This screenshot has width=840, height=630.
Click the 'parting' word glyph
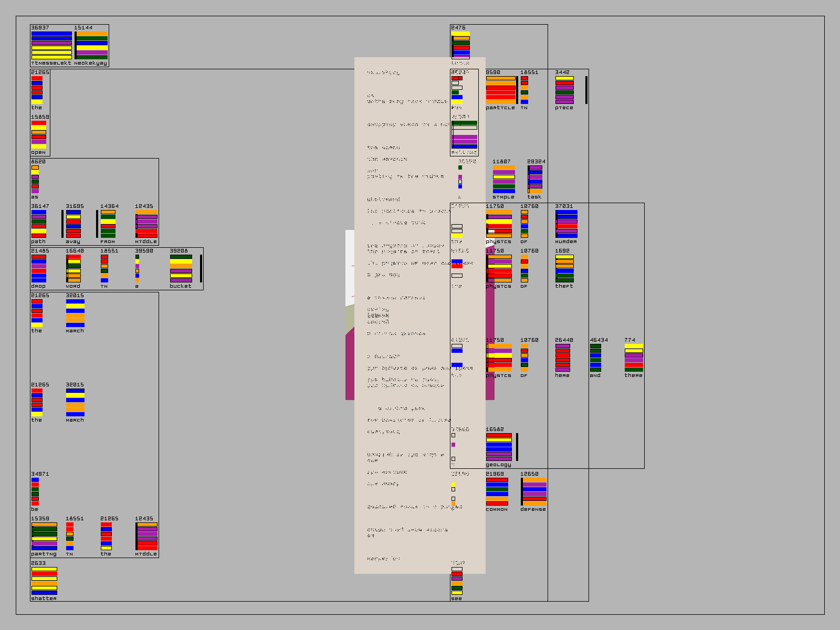(x=44, y=536)
